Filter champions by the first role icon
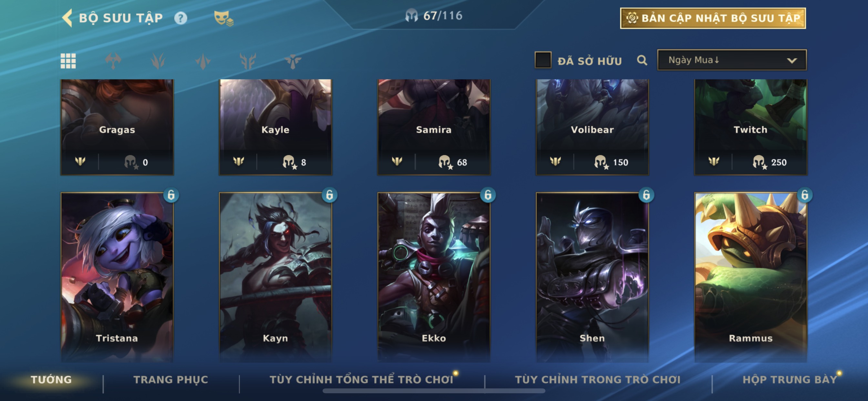This screenshot has width=868, height=401. (x=113, y=61)
